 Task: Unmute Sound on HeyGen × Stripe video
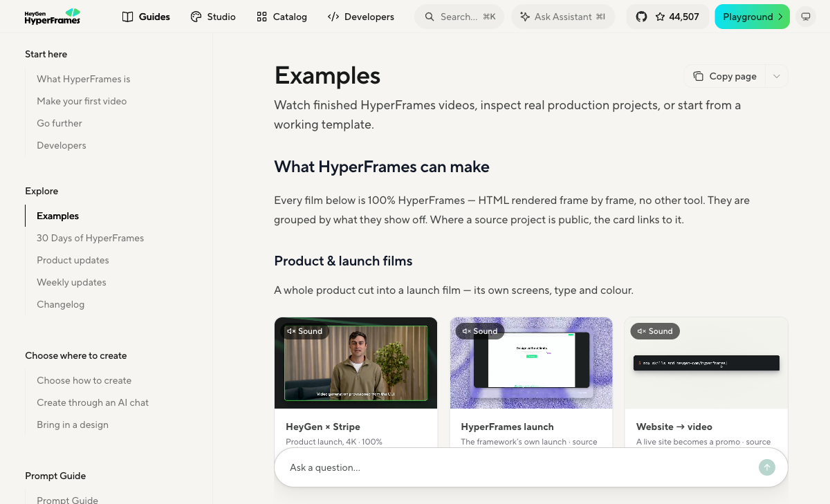pos(305,331)
